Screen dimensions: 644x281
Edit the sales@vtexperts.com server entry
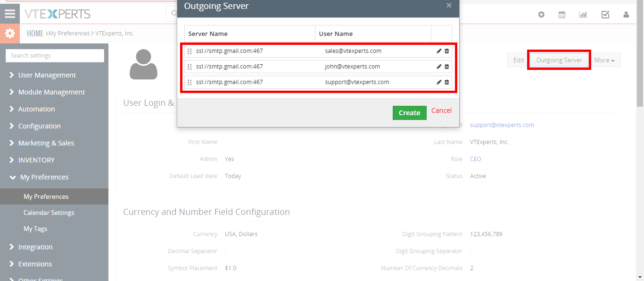pyautogui.click(x=439, y=51)
